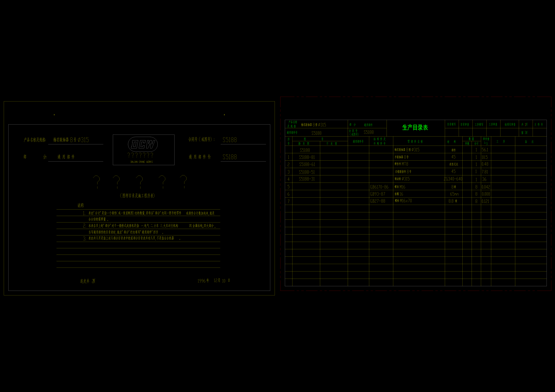Viewport: 555px width, 392px height.
Task: Click the cover sheet product name "梅花联轴器 8号 ø315"
Action: coord(71,140)
